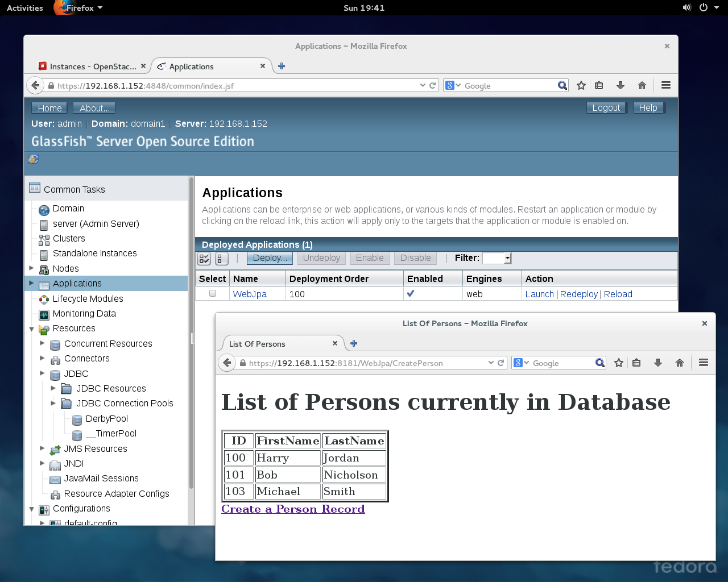Click the Select All rows toolbar icon
The height and width of the screenshot is (582, 728).
pyautogui.click(x=204, y=258)
